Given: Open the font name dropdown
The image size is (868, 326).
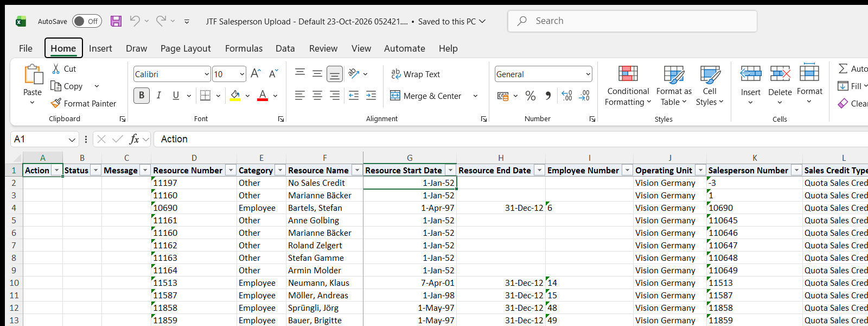Looking at the screenshot, I should coord(207,74).
